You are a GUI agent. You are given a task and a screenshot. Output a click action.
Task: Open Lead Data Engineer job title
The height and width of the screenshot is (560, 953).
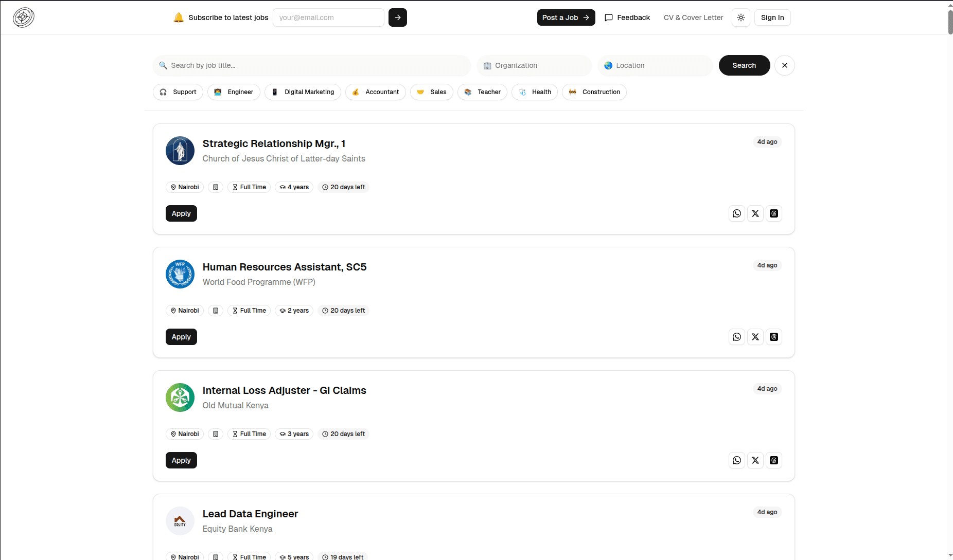click(250, 514)
